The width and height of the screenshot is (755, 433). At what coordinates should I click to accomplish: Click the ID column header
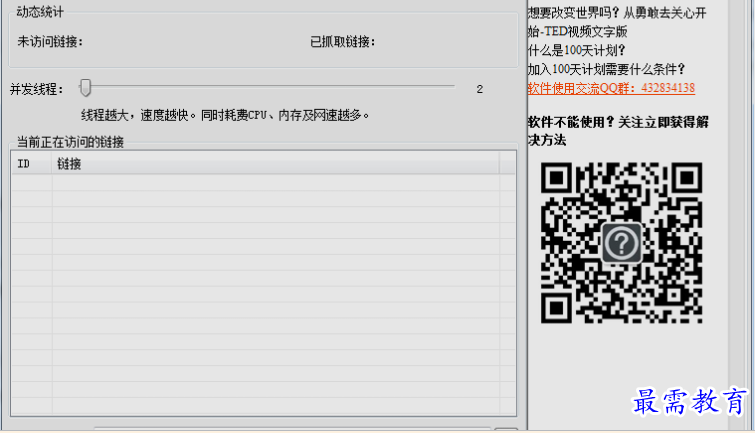(x=31, y=164)
